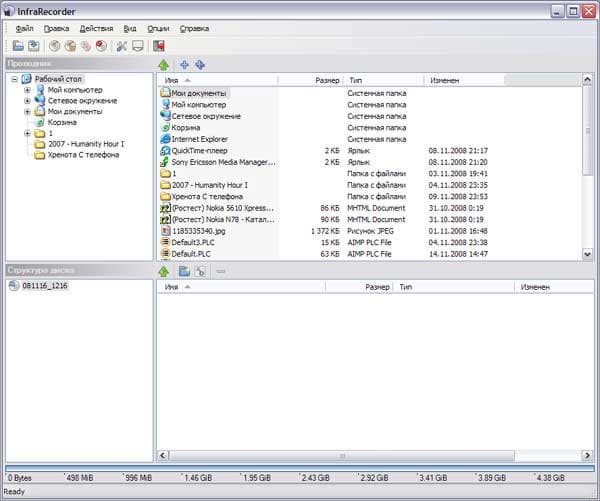The width and height of the screenshot is (600, 501).
Task: Expand the Мой компьютер tree node
Action: click(x=27, y=90)
